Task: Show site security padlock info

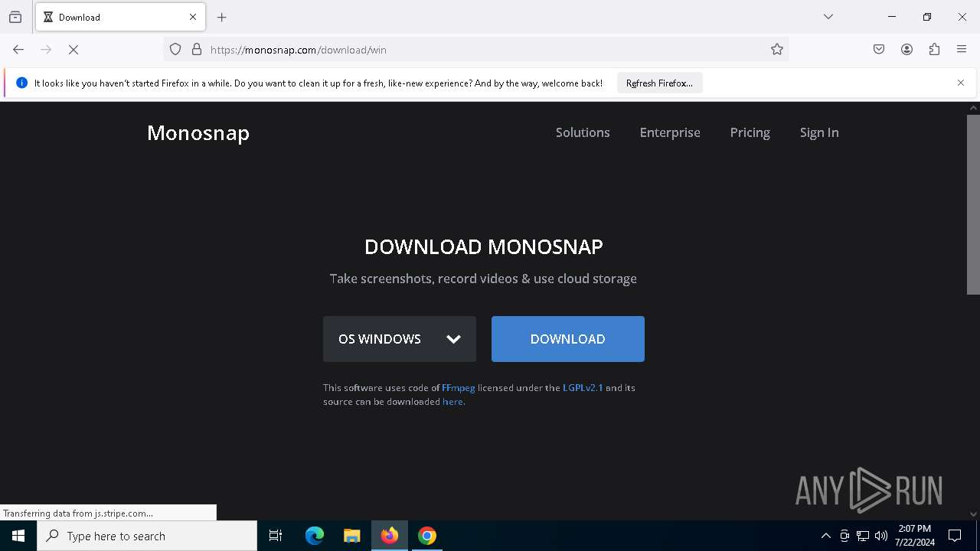Action: pyautogui.click(x=197, y=50)
